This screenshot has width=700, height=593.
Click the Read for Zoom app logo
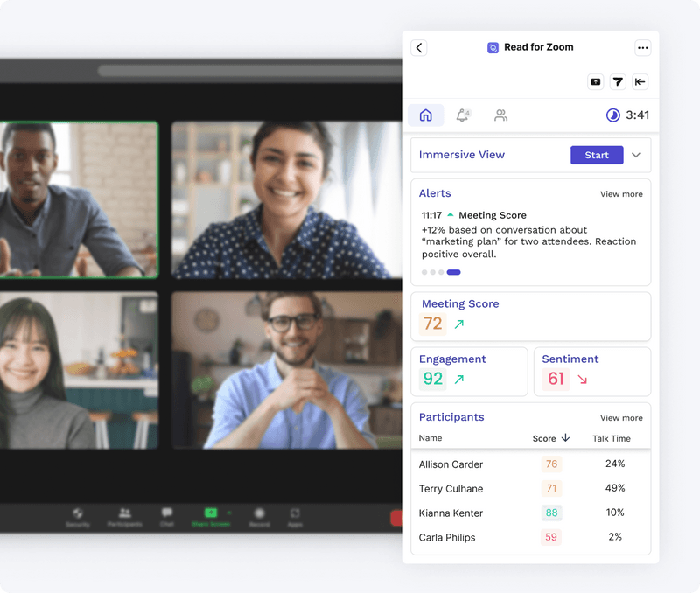coord(492,48)
